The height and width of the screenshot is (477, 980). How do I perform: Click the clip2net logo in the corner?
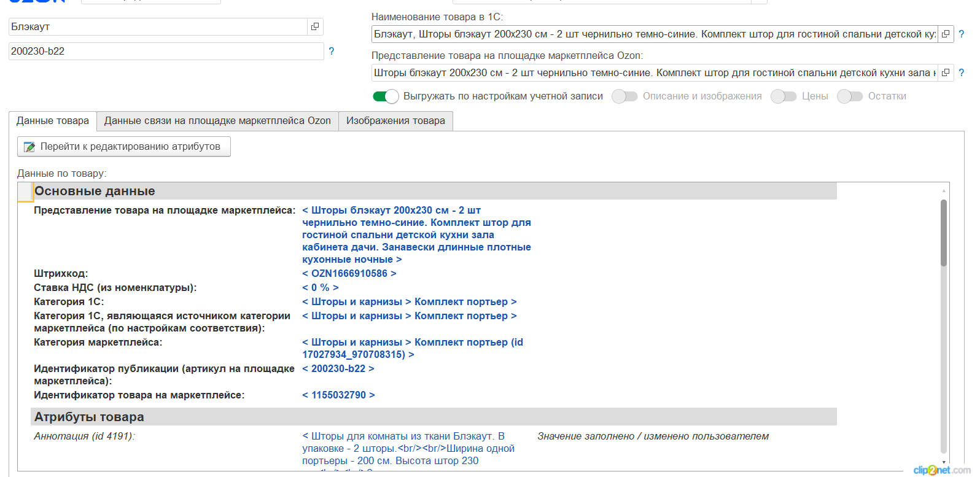(x=941, y=470)
